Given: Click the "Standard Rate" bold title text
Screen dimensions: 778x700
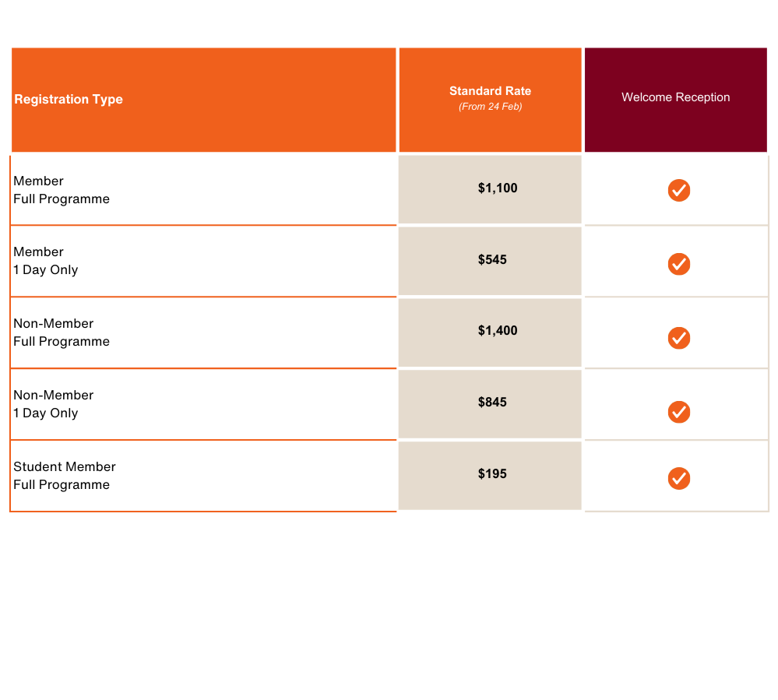Looking at the screenshot, I should tap(490, 91).
